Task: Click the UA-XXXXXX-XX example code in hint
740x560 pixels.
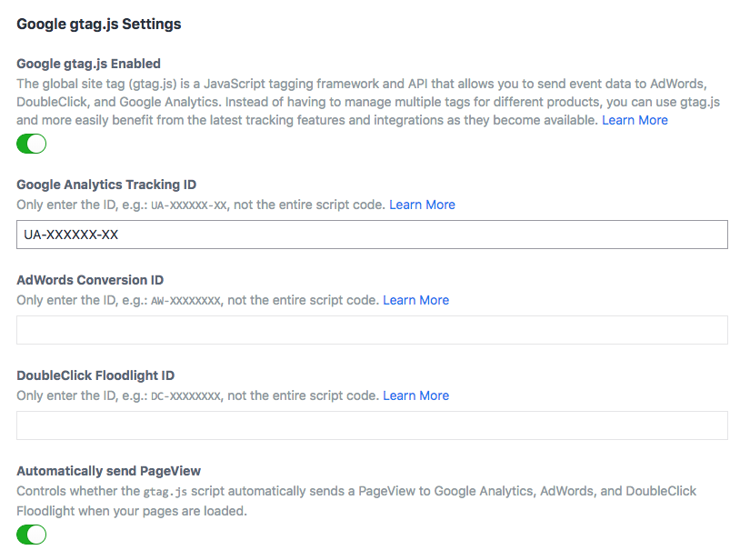Action: pyautogui.click(x=188, y=205)
